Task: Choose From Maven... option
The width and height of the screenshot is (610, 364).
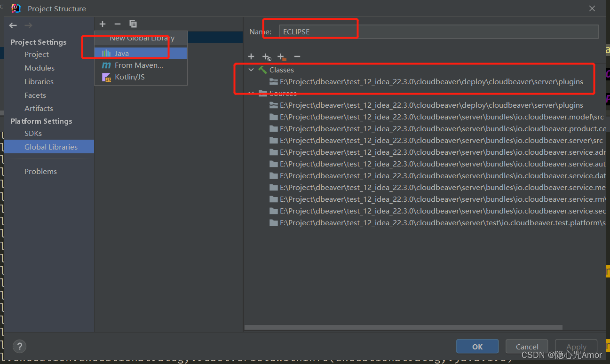Action: (x=141, y=65)
